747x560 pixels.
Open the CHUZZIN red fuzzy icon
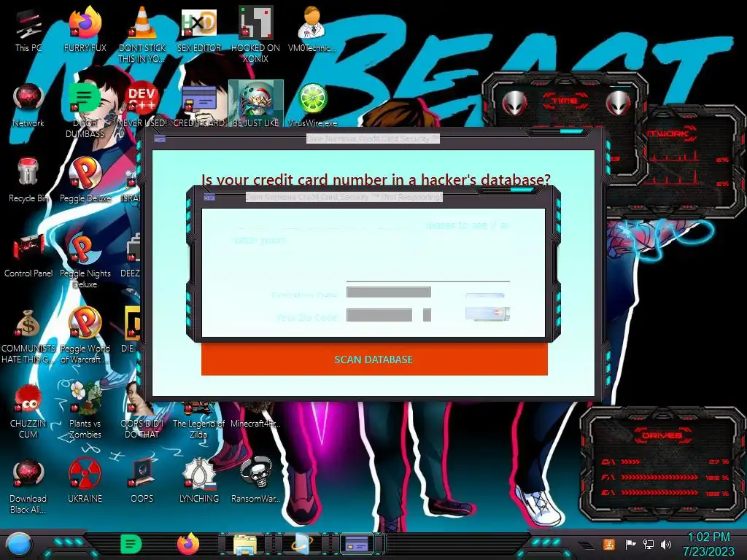point(28,411)
